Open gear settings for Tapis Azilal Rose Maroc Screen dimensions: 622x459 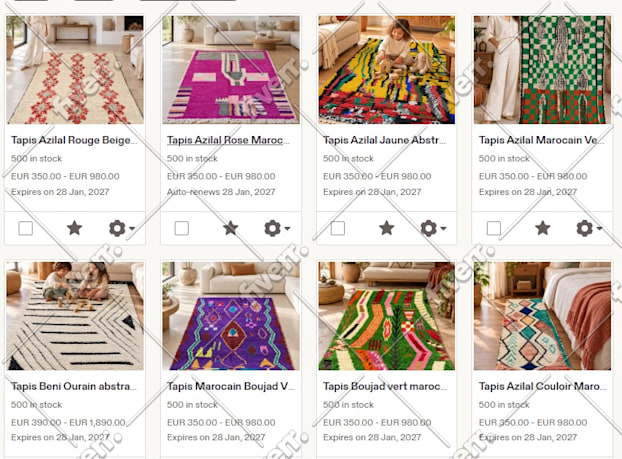tap(273, 229)
